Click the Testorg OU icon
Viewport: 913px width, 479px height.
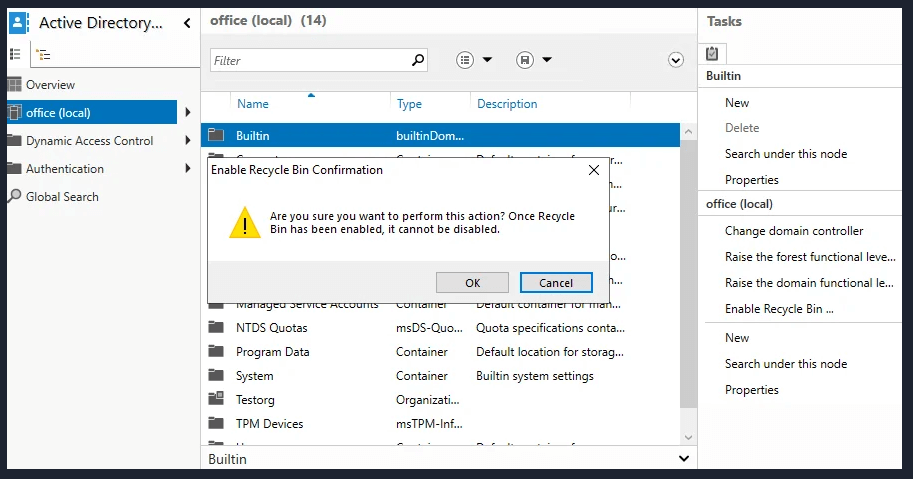pyautogui.click(x=216, y=398)
